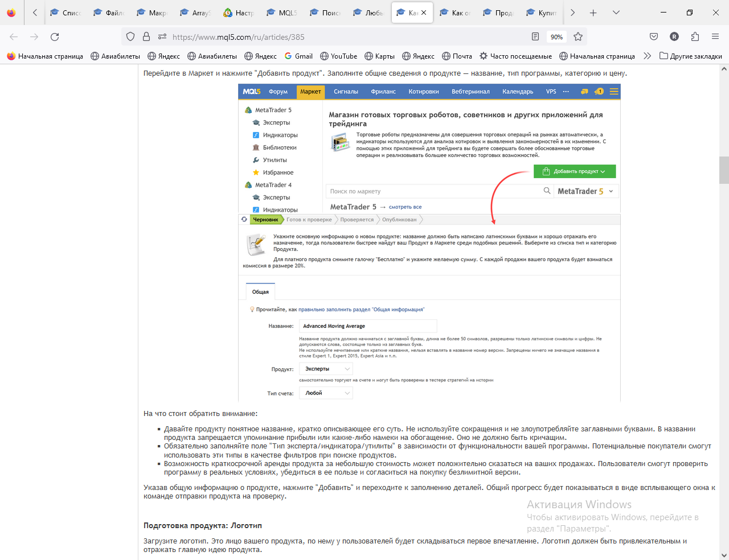Open a new browser tab
This screenshot has height=560, width=729.
(x=593, y=13)
